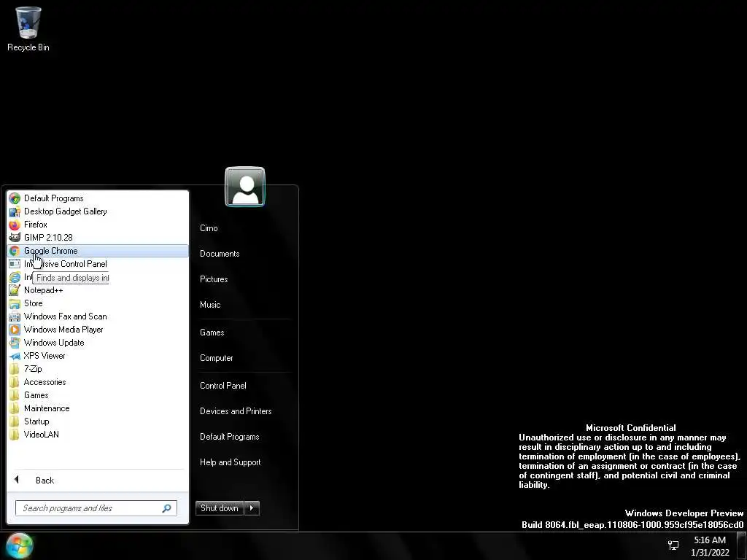The width and height of the screenshot is (747, 560).
Task: Click the user account picture
Action: click(x=245, y=187)
